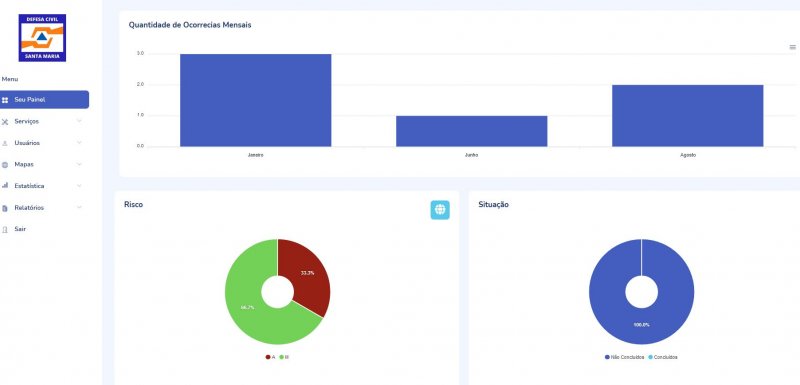This screenshot has height=385, width=800.
Task: Click the Usuários person icon
Action: (x=5, y=143)
